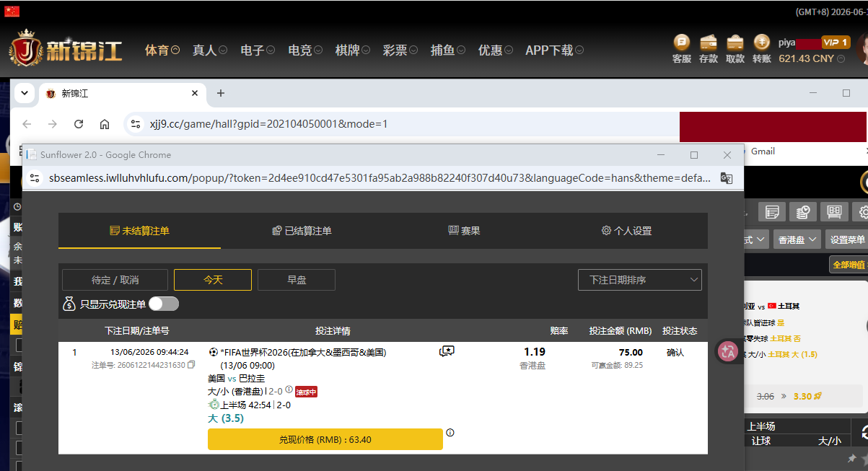This screenshot has height=471, width=868.
Task: Open the bet statement clock icon
Action: pyautogui.click(x=803, y=212)
